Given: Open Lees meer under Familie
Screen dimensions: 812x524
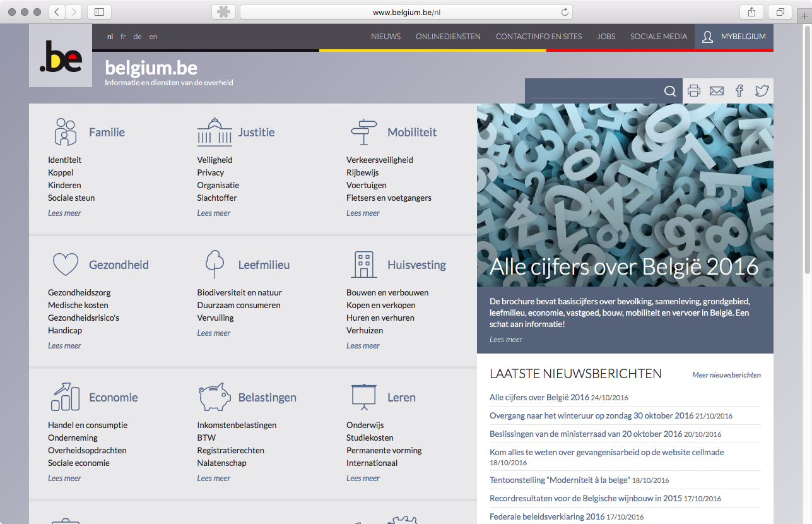Looking at the screenshot, I should (64, 213).
